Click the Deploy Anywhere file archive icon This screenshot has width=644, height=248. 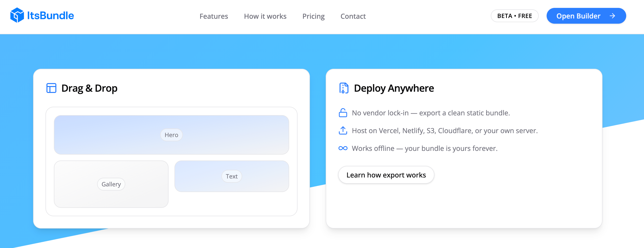[x=344, y=88]
